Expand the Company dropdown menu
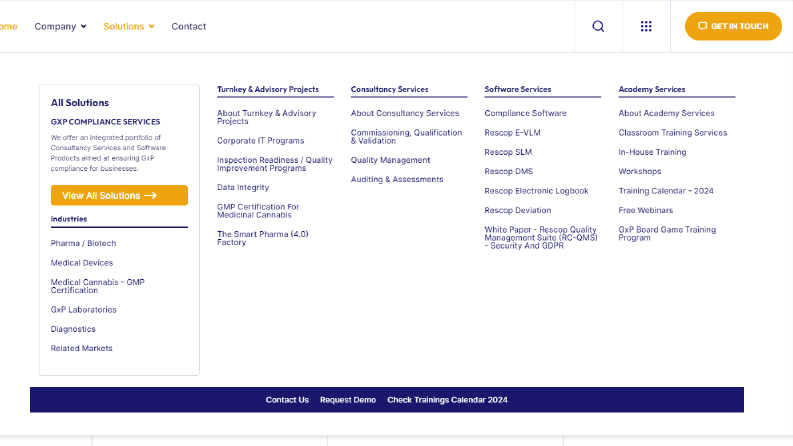Screen dimensions: 793x446 pos(60,26)
